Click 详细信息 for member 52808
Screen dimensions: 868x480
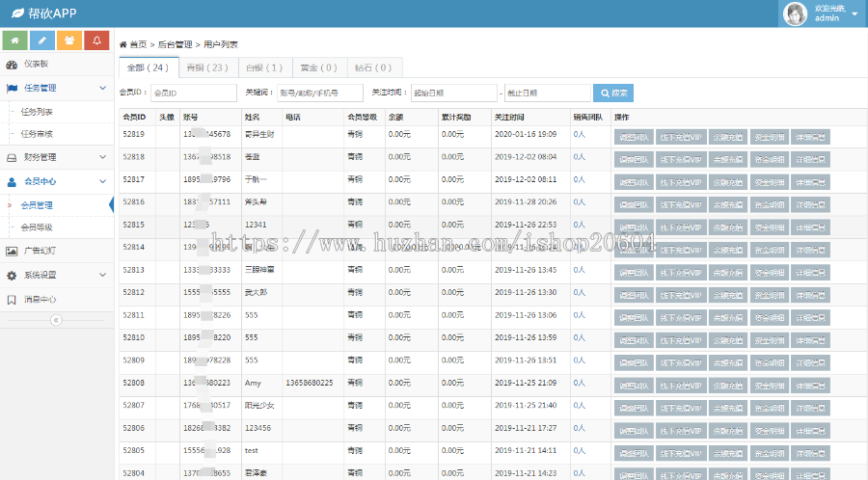click(810, 386)
